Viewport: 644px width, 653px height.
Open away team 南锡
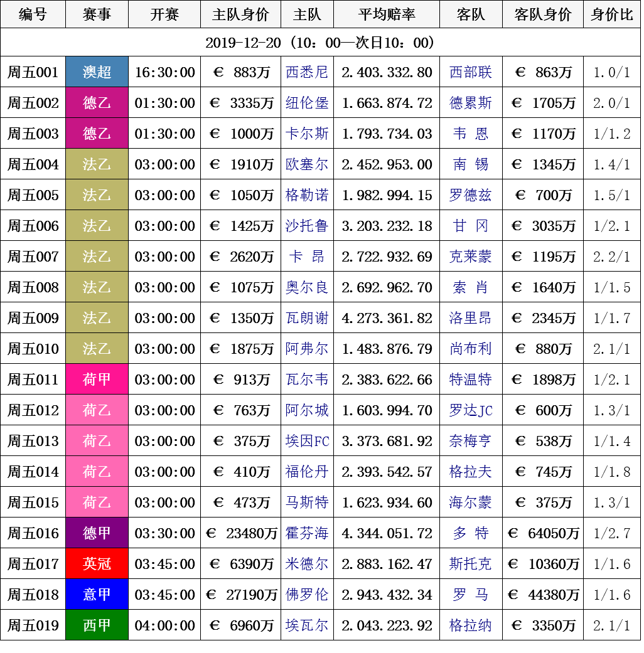471,164
